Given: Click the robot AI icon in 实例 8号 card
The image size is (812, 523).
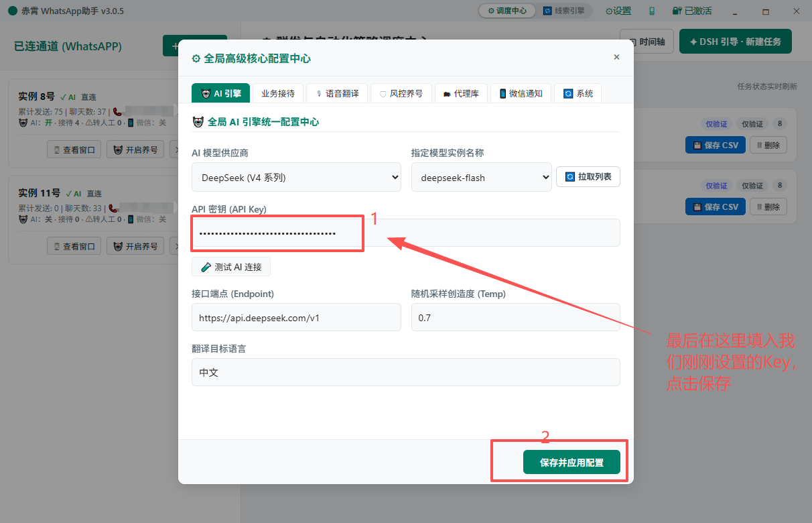Looking at the screenshot, I should [23, 123].
